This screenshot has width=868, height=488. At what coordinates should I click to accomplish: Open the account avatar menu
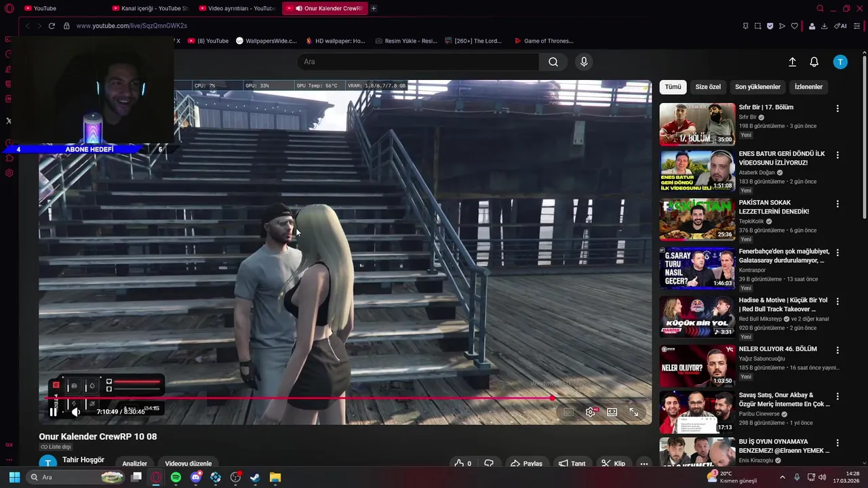pyautogui.click(x=840, y=62)
